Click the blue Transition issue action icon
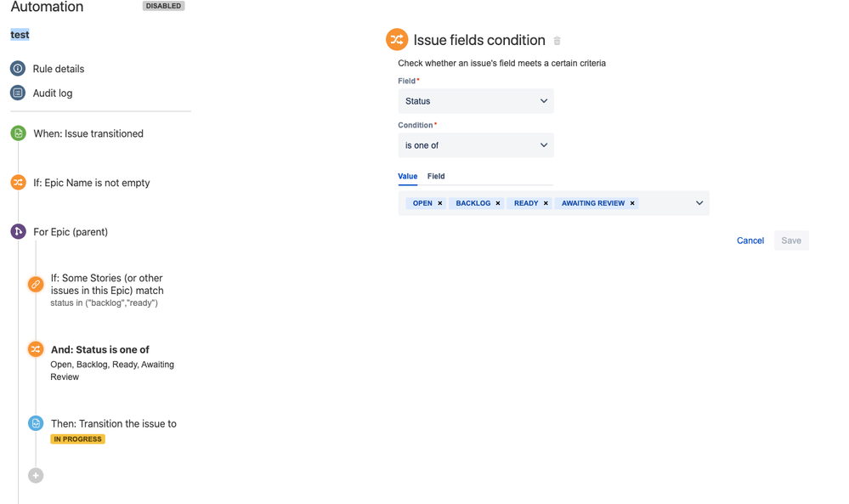 [x=36, y=423]
